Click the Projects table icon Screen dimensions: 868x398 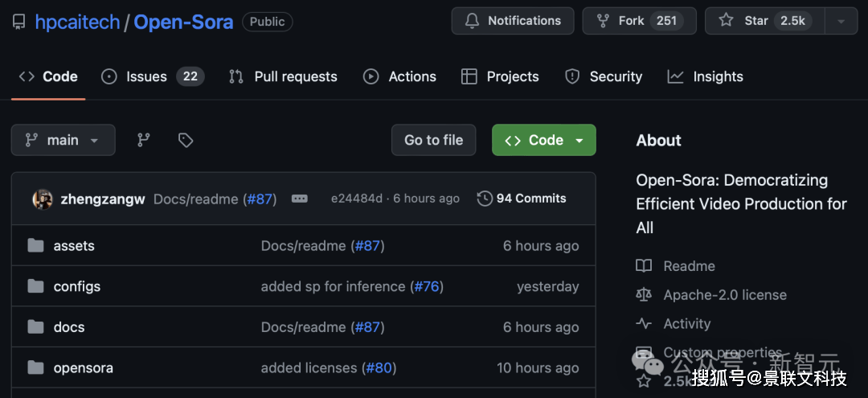(469, 76)
